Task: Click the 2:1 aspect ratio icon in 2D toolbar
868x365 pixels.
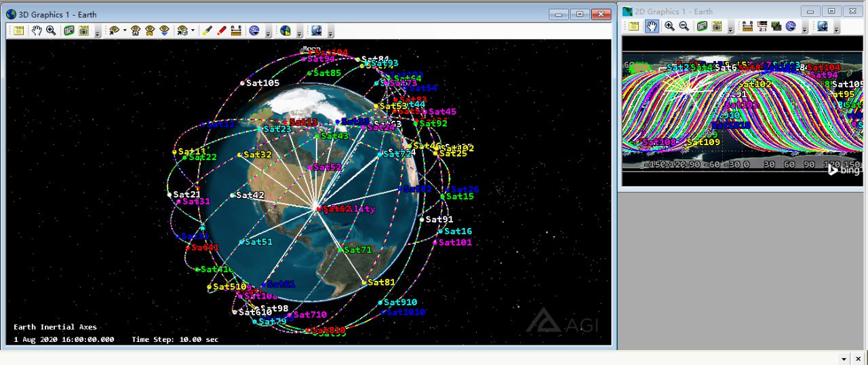Action: coord(762,26)
